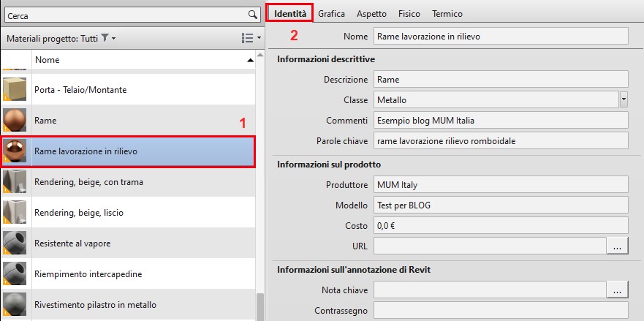Sort list by the Nome column header
644x321 pixels.
[x=139, y=59]
